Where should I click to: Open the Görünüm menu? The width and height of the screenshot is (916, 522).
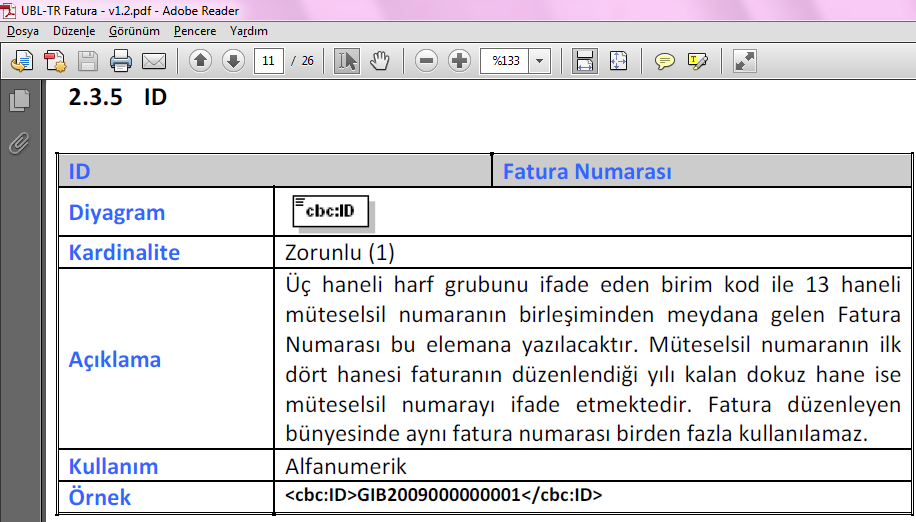coord(134,31)
